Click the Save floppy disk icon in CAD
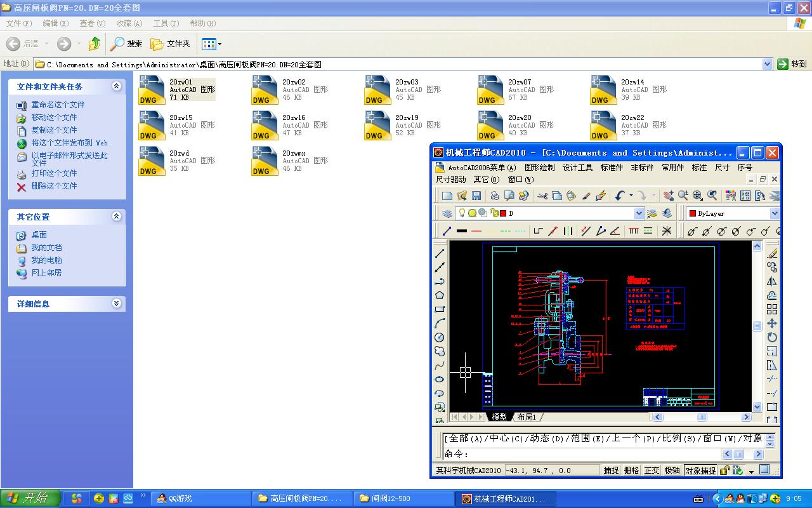Image resolution: width=812 pixels, height=508 pixels. [x=476, y=196]
